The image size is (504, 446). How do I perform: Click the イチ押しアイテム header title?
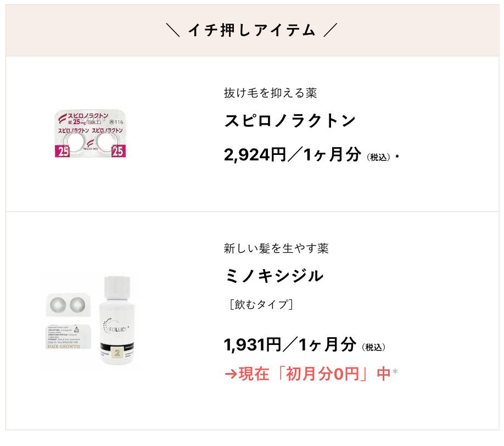tap(251, 31)
